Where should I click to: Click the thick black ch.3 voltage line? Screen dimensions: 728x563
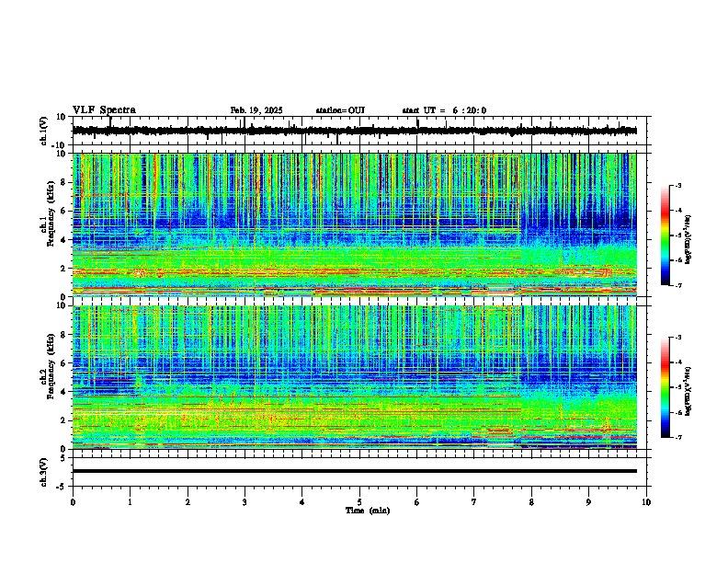[354, 471]
